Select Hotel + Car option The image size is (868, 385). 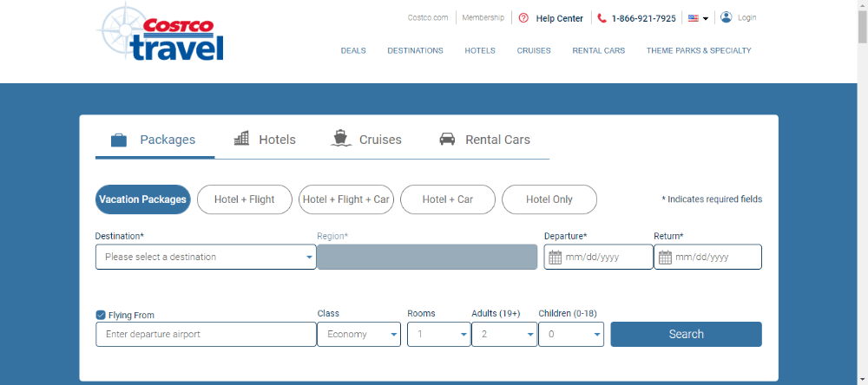click(448, 199)
